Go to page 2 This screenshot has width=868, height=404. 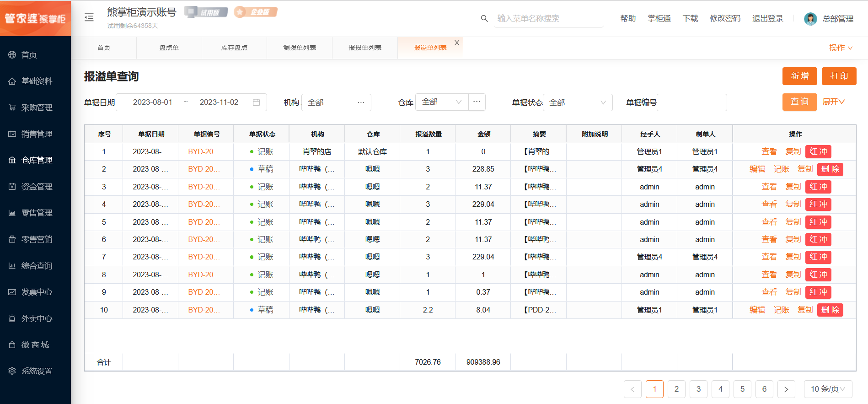676,389
